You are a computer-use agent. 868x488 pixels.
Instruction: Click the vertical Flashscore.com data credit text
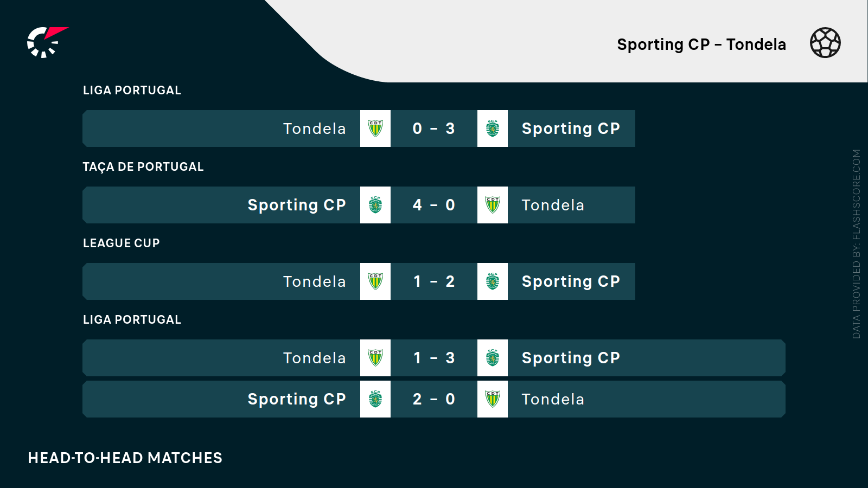[857, 244]
